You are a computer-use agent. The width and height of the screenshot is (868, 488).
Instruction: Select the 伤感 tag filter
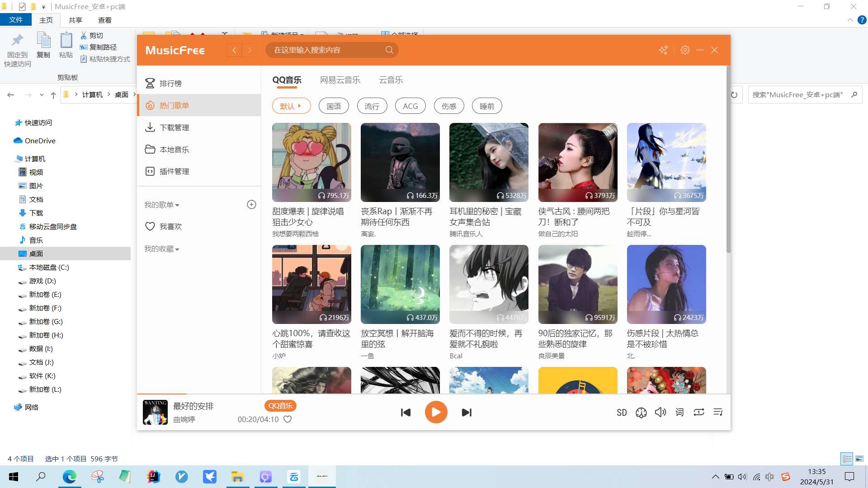448,106
